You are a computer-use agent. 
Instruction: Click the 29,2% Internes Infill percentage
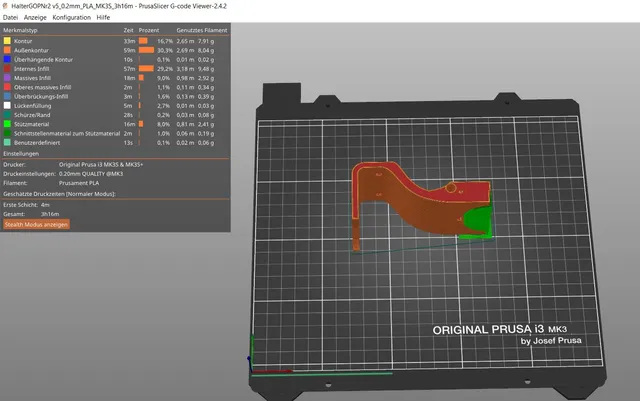[165, 69]
